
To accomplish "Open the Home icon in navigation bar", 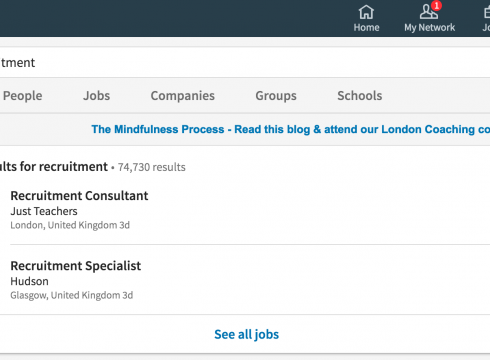I will pos(366,12).
